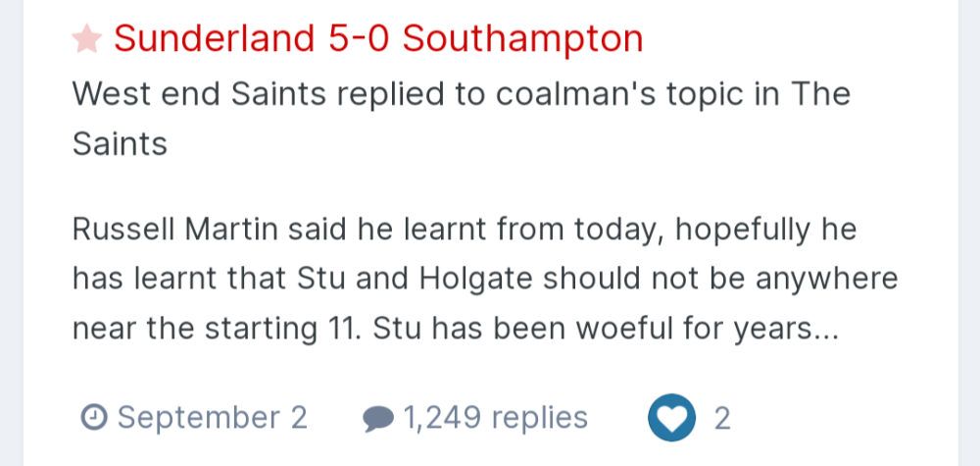Click the September 2 post date

212,419
